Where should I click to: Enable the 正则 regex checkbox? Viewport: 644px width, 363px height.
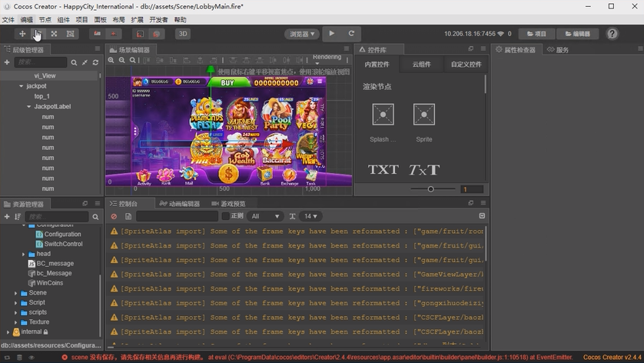tap(225, 216)
